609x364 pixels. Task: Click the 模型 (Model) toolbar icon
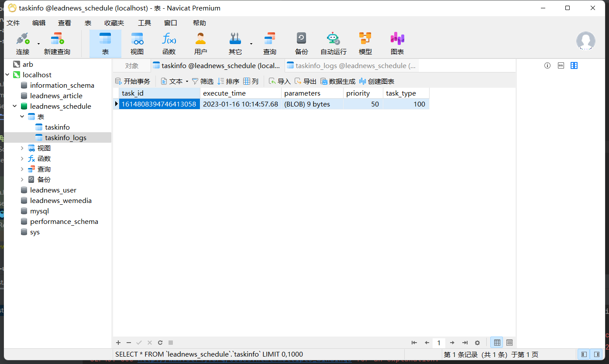click(365, 44)
